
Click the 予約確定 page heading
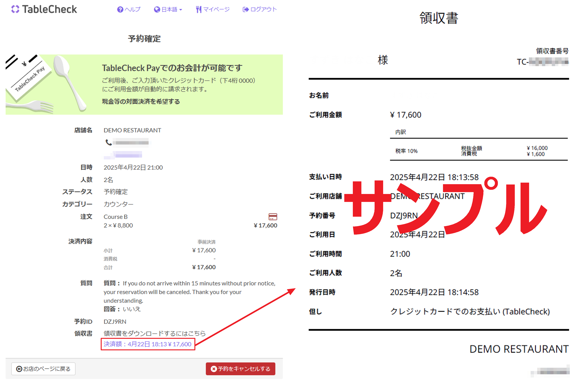144,39
